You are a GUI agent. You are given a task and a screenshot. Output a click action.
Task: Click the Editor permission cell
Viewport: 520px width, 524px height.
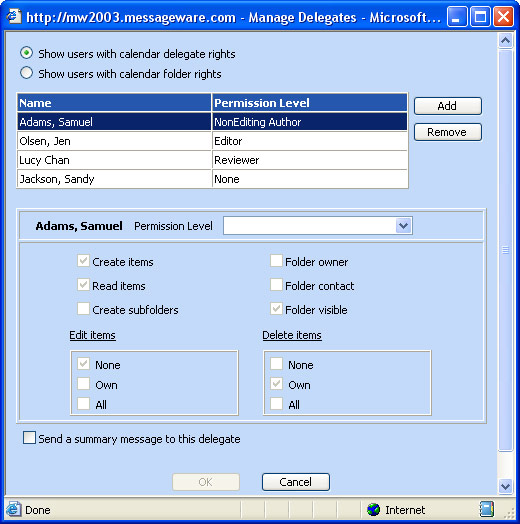pos(310,141)
